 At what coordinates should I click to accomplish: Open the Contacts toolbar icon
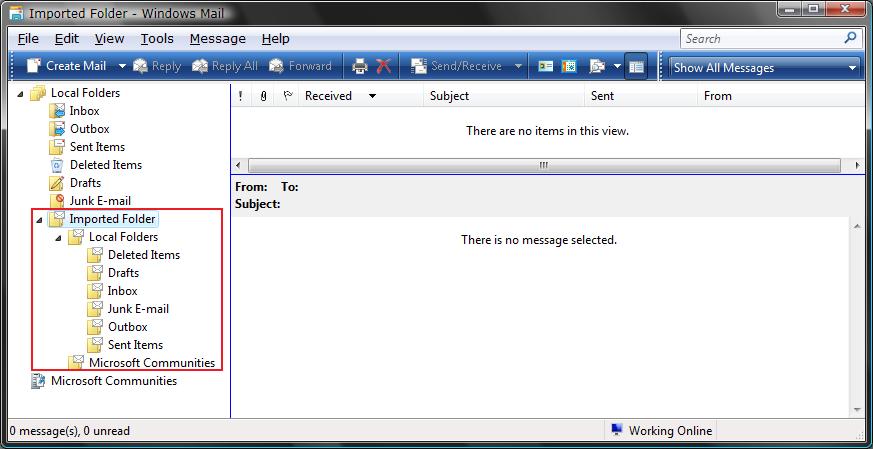coord(545,67)
